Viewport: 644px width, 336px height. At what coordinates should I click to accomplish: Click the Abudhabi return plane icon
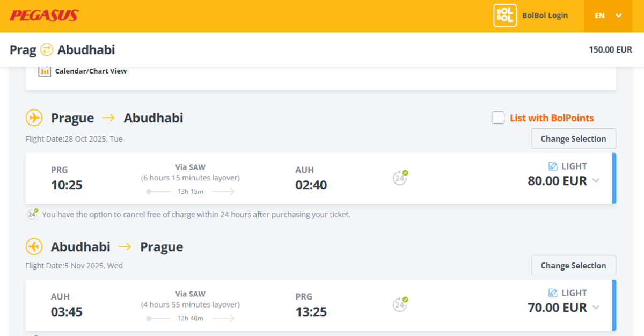point(34,246)
